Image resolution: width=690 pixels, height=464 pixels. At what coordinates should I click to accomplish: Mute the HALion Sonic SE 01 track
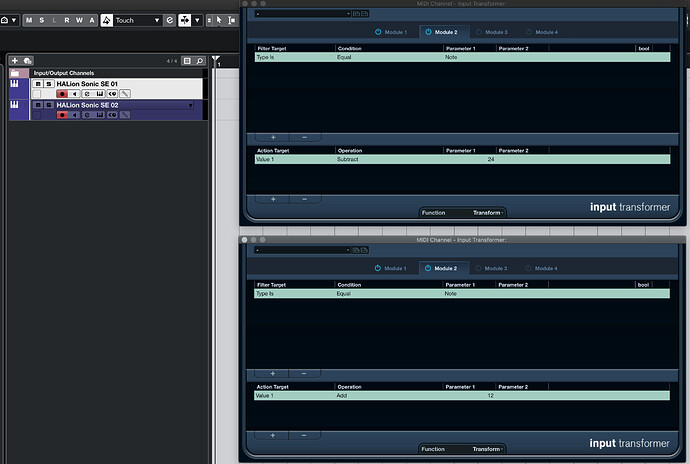[38, 84]
